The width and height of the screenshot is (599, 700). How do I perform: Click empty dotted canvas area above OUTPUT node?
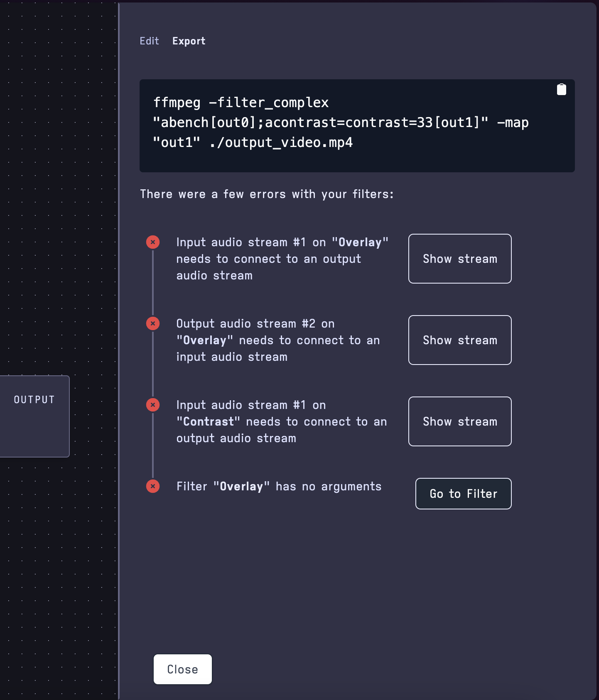click(x=58, y=208)
